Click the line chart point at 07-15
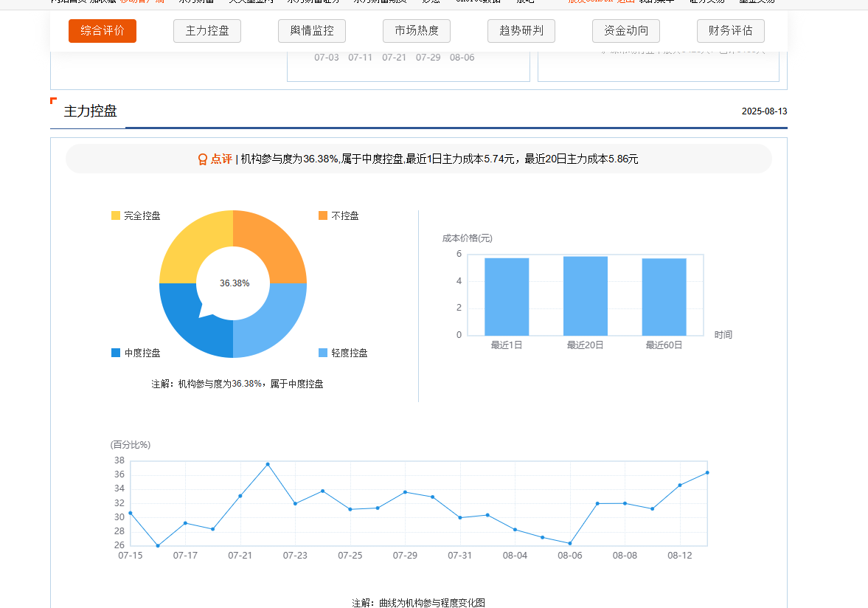 tap(131, 514)
